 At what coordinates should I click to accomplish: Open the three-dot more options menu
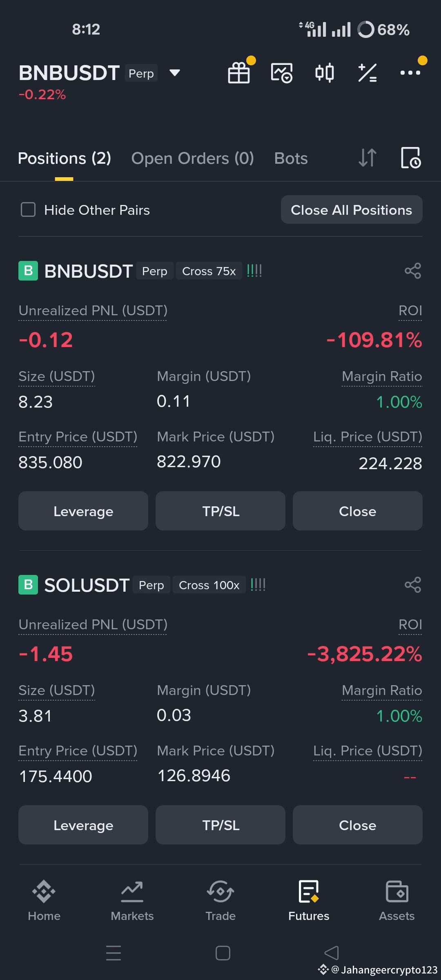coord(410,73)
